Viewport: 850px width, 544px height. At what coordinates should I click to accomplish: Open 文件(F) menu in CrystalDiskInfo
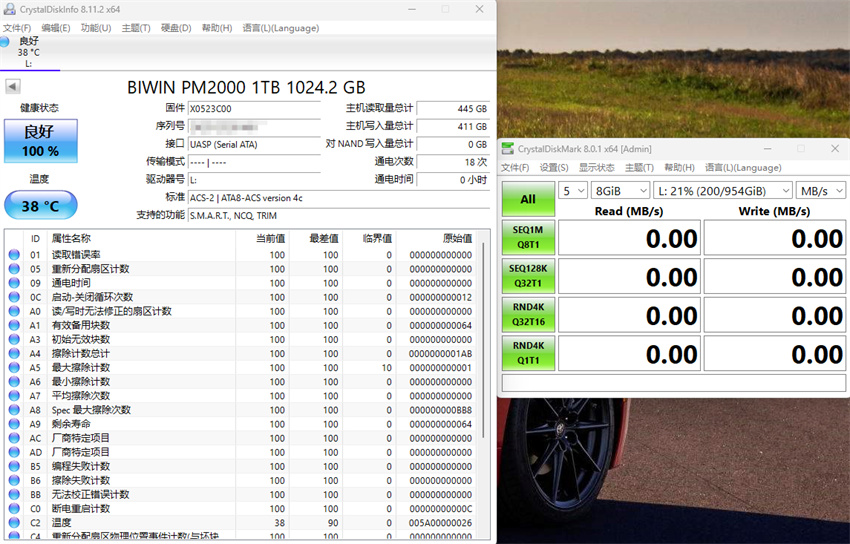[17, 28]
